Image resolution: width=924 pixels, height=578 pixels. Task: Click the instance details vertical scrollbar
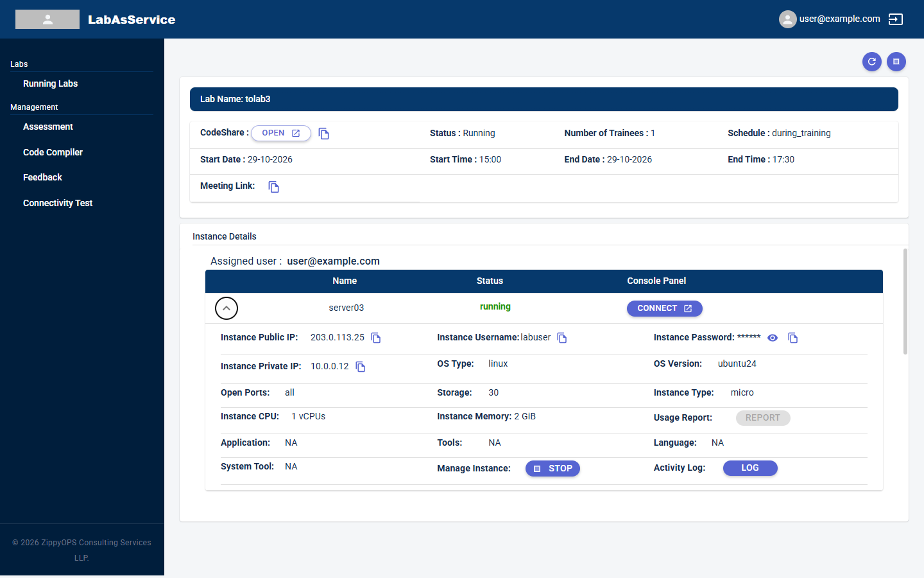(x=905, y=301)
